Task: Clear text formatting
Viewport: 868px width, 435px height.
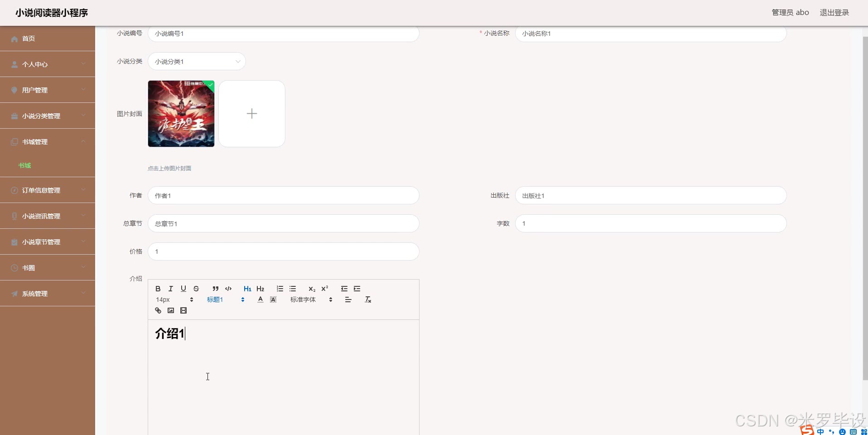Action: (x=368, y=300)
